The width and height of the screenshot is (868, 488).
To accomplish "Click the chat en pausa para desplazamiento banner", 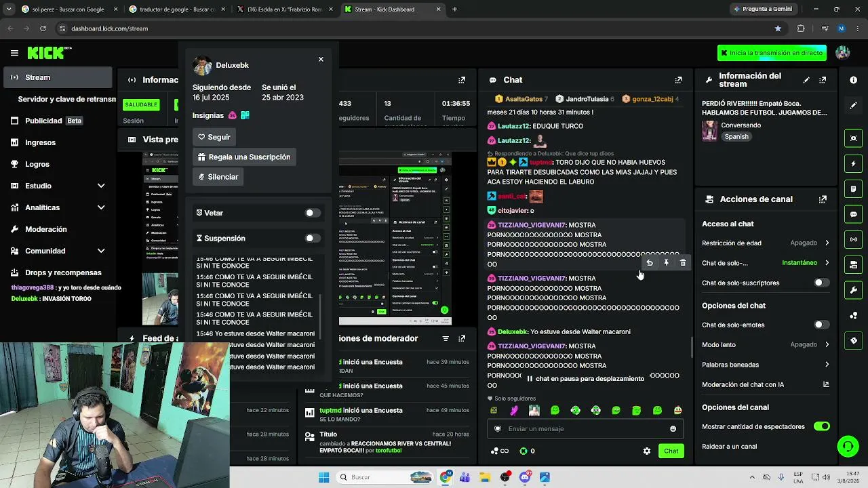I will (x=585, y=379).
